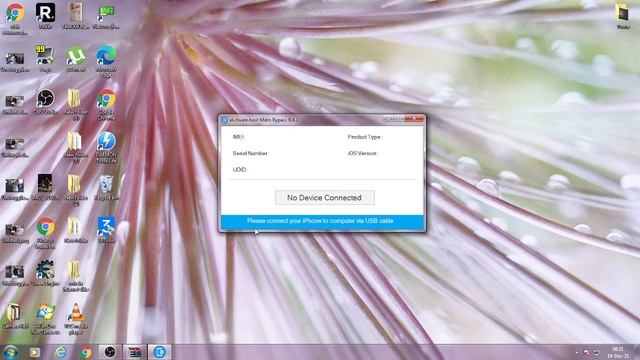The image size is (640, 360).
Task: Select the VLC media player desktop shortcut
Action: [x=76, y=318]
